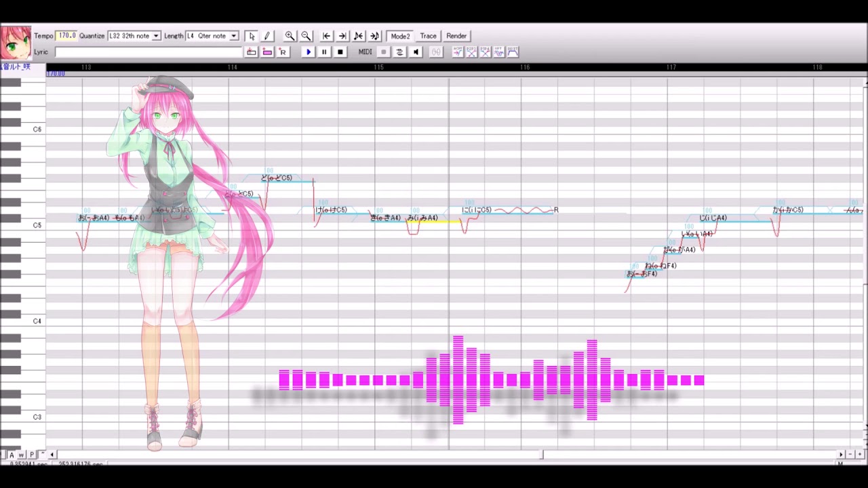
Task: Select the long C5 note ending with R
Action: pyautogui.click(x=509, y=210)
